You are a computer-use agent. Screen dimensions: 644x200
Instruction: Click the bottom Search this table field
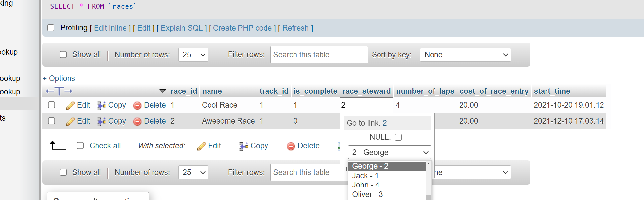305,172
